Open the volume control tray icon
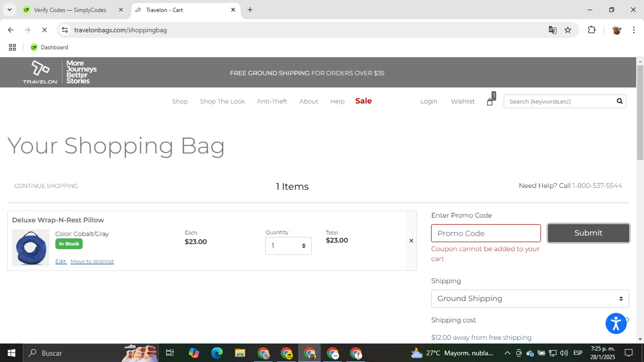Screen dimensions: 644x362 (x=564, y=353)
